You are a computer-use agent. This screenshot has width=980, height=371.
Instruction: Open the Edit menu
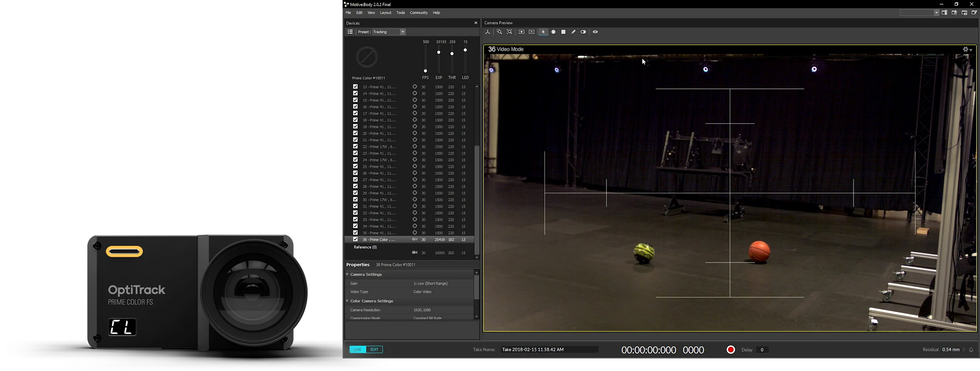359,13
